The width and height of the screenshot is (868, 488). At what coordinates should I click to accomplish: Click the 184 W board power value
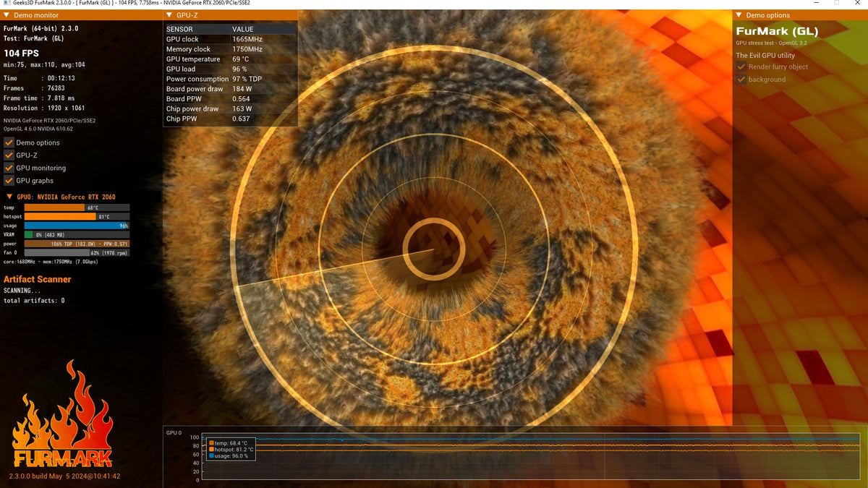(x=242, y=89)
